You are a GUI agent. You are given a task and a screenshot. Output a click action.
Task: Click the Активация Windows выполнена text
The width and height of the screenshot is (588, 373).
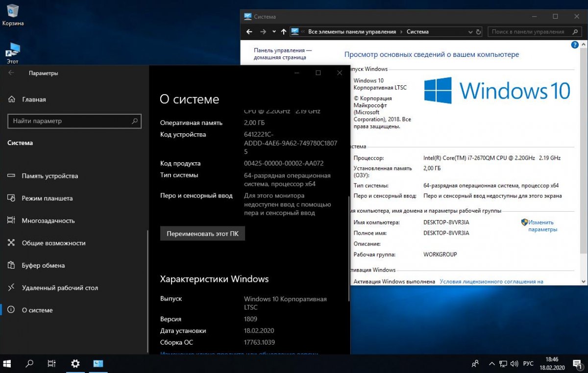394,282
